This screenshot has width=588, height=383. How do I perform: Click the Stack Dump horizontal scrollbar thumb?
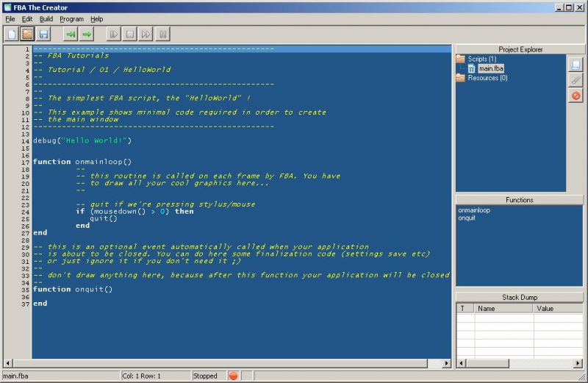click(x=487, y=363)
